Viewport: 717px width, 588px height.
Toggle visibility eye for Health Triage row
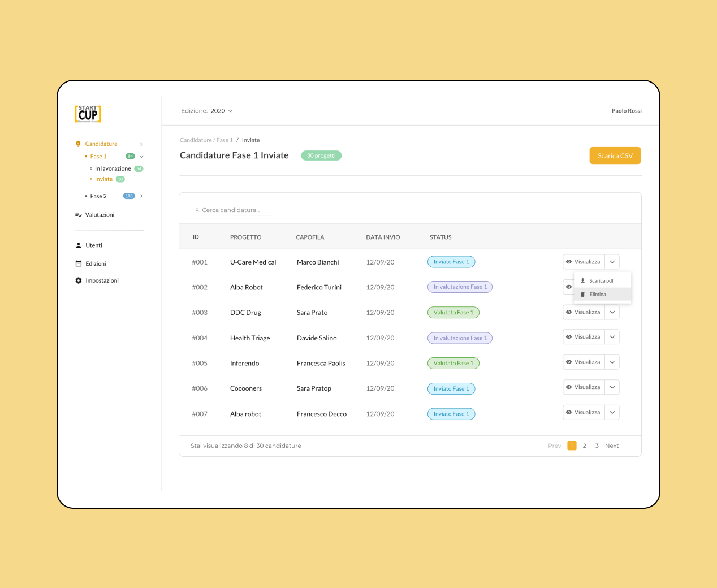[569, 336]
